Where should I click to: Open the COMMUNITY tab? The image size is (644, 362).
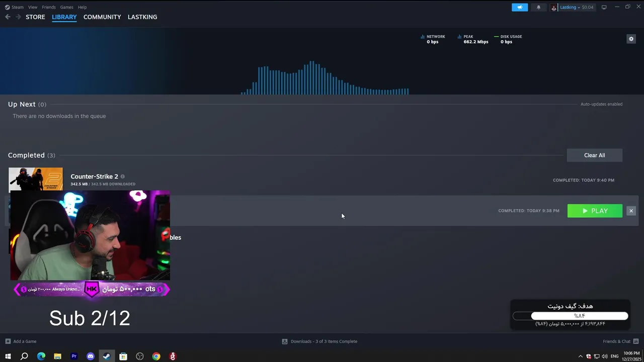(x=102, y=17)
